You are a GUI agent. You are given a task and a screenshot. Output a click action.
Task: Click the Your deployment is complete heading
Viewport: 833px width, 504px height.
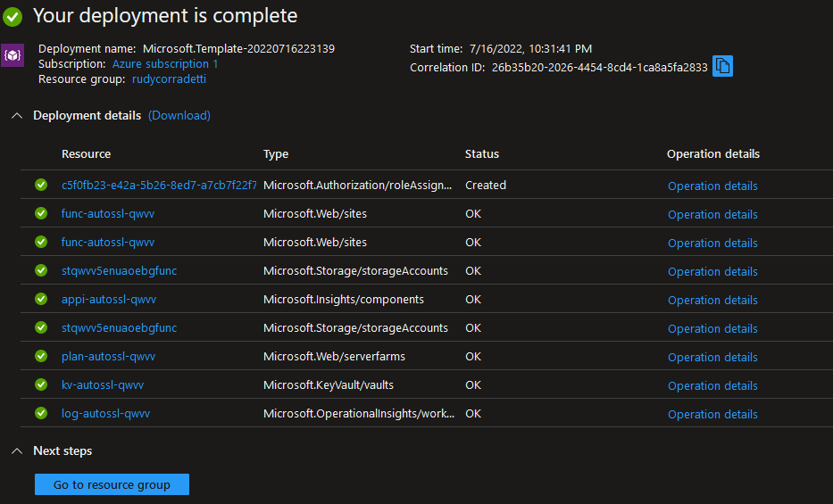165,16
